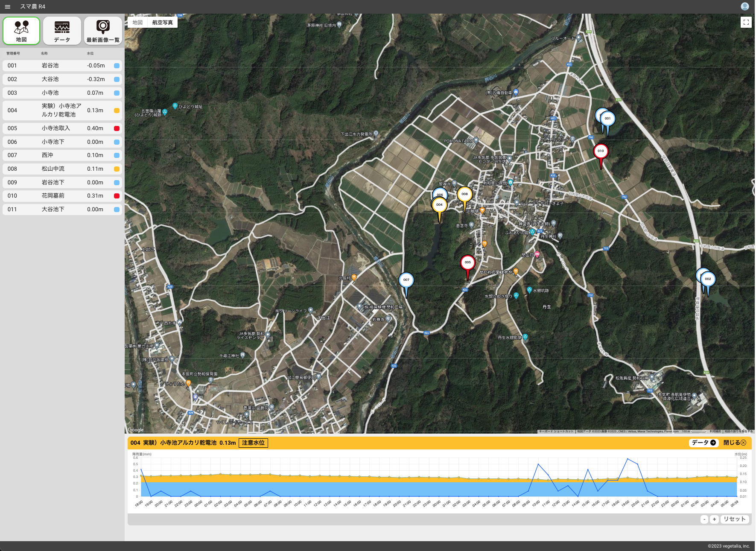The image size is (756, 551).
Task: Zoom out chart with minus button
Action: [x=704, y=519]
